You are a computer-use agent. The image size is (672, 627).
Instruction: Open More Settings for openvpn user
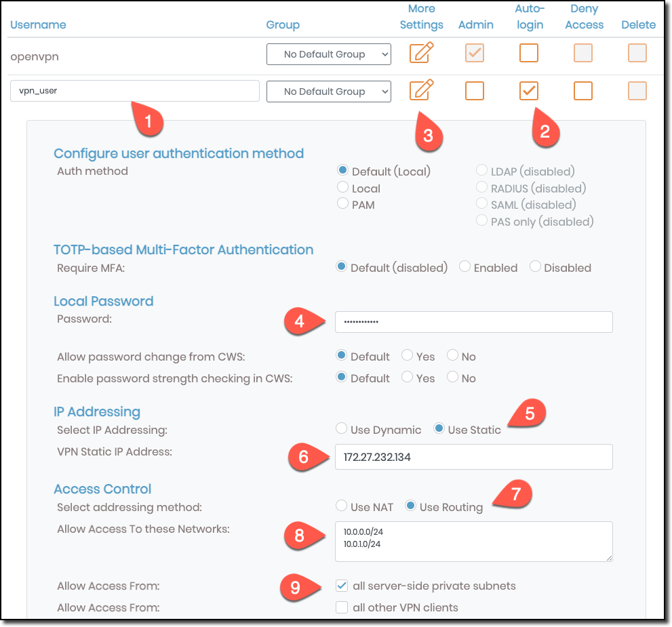coord(421,53)
